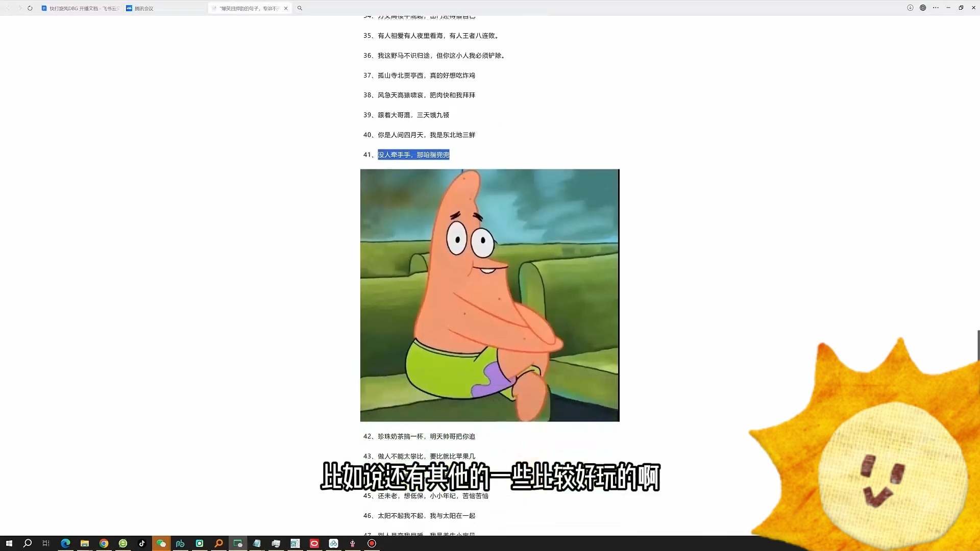Open the red record-button taskbar icon
Viewport: 980px width, 551px height.
(x=372, y=543)
